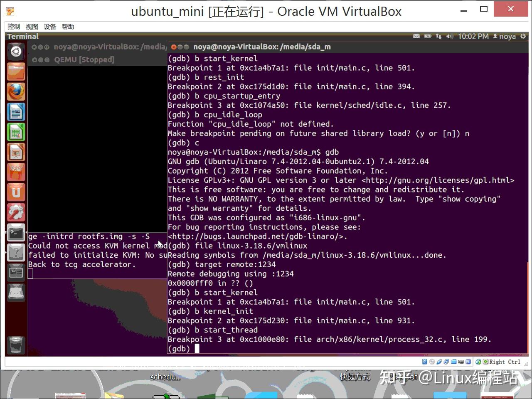Screen dimensions: 532x399
Task: Open the session gear menu
Action: click(x=523, y=37)
